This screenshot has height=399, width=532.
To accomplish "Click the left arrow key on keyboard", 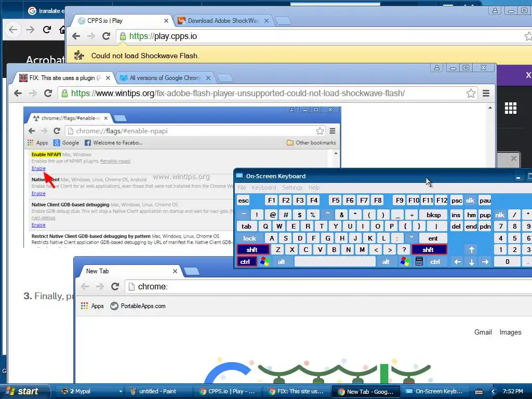I will pyautogui.click(x=457, y=262).
